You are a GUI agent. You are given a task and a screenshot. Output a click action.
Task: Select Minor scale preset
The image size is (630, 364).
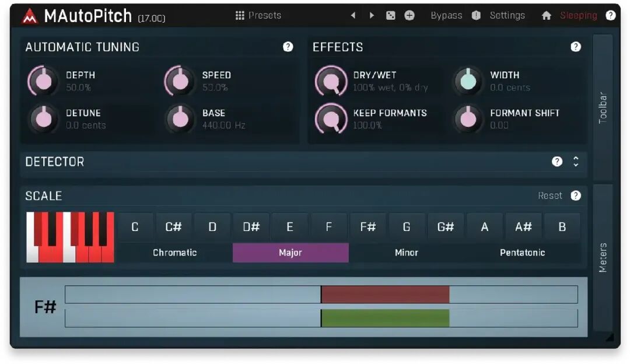pyautogui.click(x=406, y=253)
